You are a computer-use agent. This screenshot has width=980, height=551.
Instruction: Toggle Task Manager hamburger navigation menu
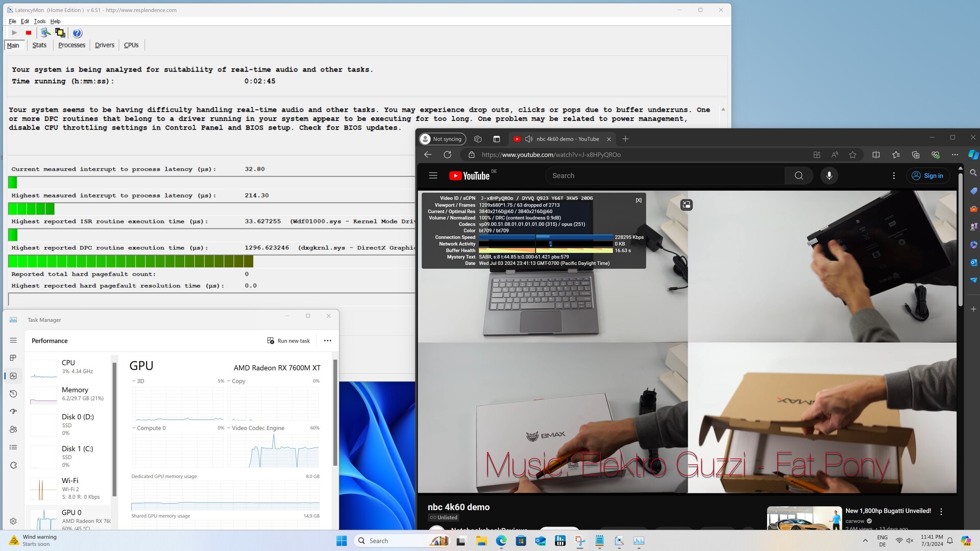coord(13,340)
